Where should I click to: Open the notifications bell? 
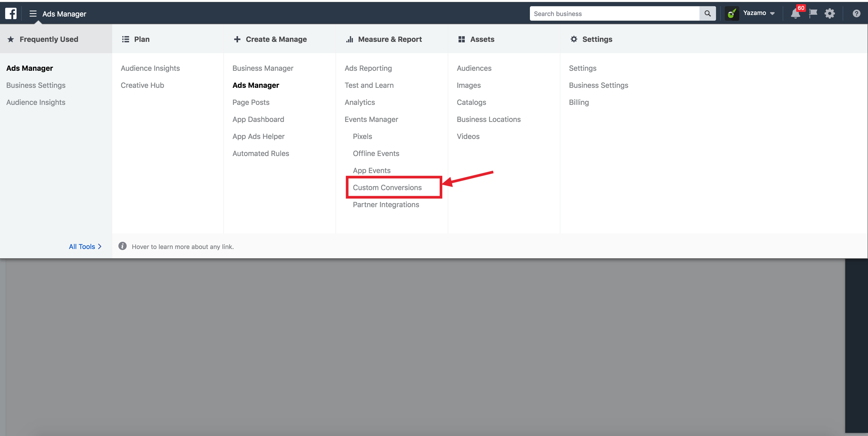[x=796, y=13]
